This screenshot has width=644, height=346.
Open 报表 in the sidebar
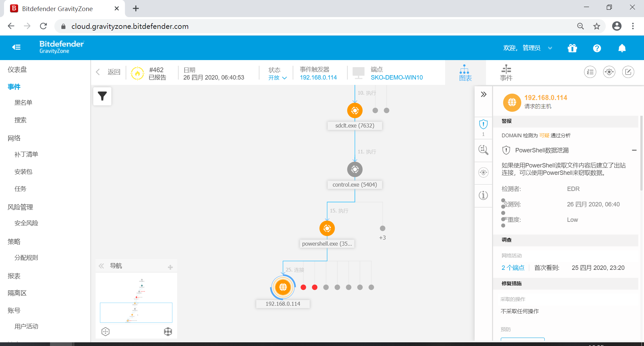click(14, 276)
